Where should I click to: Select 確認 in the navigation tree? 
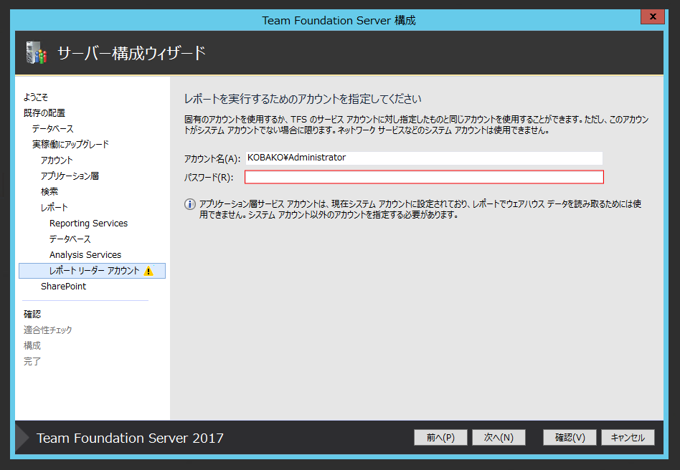tap(32, 314)
